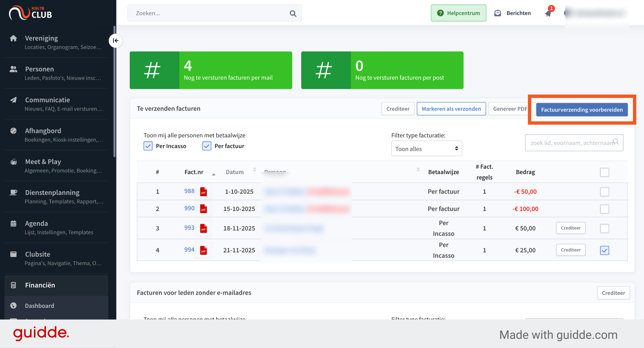
Task: Click the search magnifier icon
Action: pos(293,13)
